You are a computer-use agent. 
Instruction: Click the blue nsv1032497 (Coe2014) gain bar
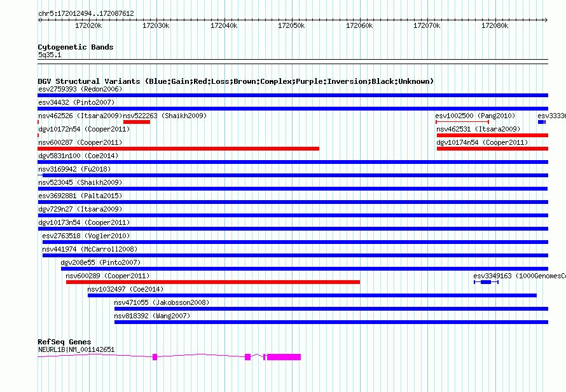click(x=312, y=295)
